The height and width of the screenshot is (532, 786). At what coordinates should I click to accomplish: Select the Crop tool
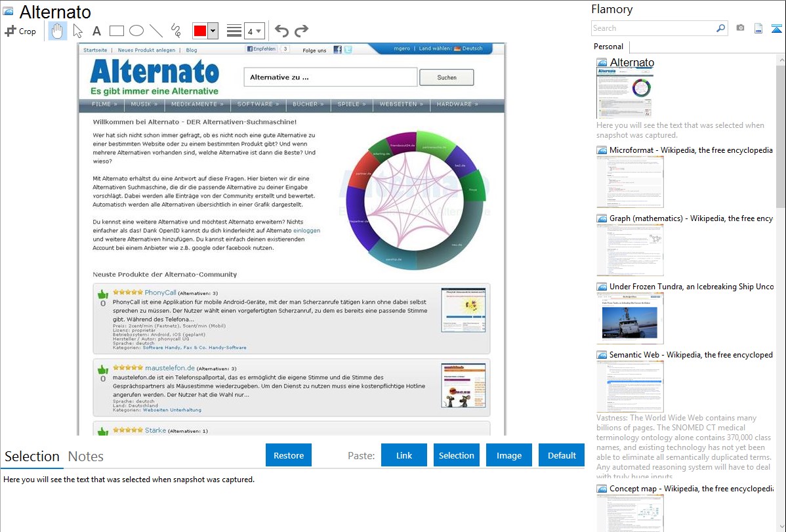point(20,31)
